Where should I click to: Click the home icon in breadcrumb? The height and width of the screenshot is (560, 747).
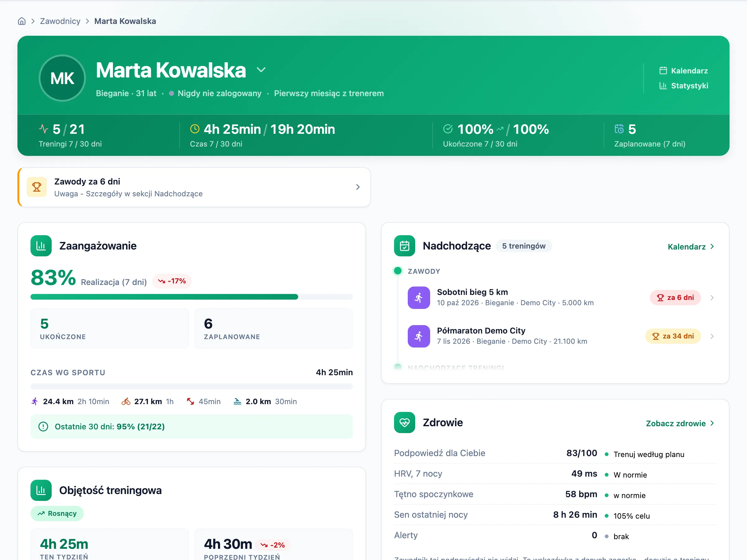tap(21, 21)
